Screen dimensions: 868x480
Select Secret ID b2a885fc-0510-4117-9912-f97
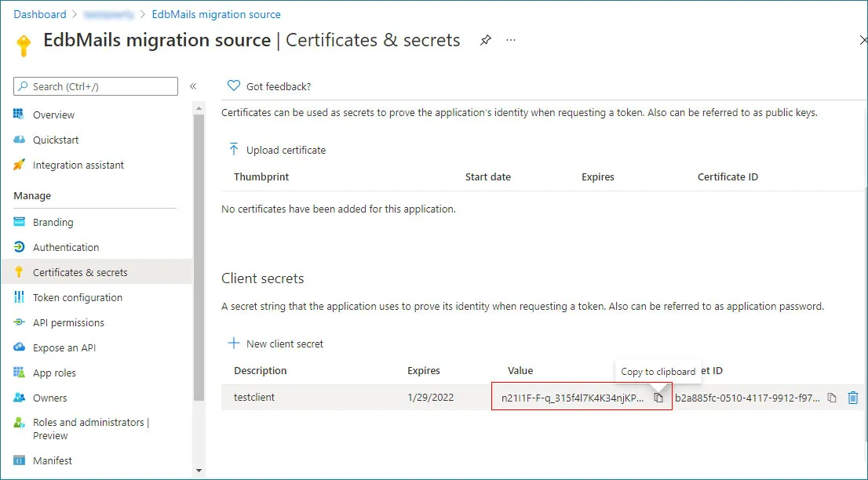747,398
